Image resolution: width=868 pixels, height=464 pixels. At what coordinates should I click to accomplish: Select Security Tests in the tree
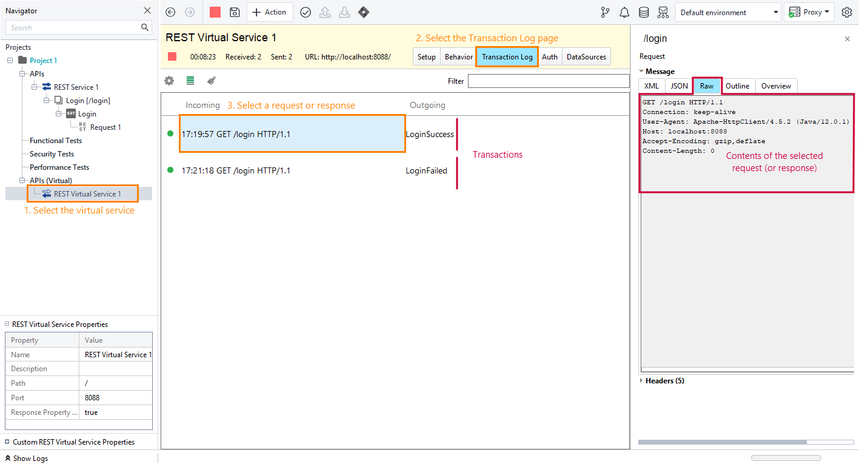coord(52,154)
